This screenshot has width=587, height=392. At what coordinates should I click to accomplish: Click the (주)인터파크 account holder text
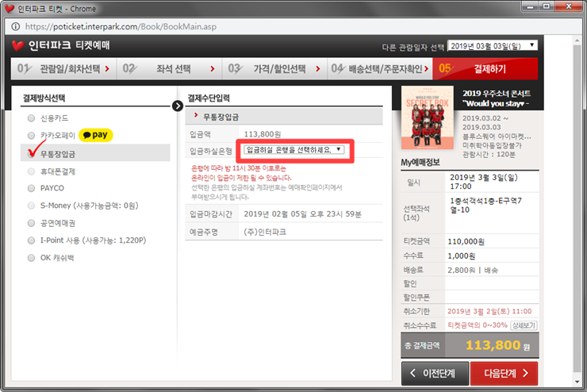pyautogui.click(x=265, y=232)
